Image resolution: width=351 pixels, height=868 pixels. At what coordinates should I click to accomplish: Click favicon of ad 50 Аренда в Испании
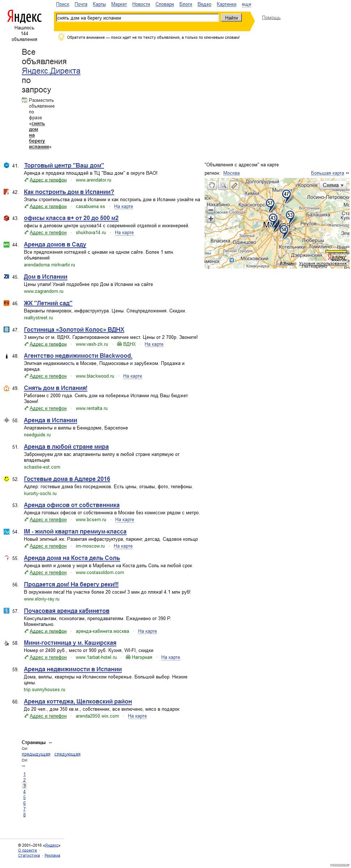coord(6,420)
